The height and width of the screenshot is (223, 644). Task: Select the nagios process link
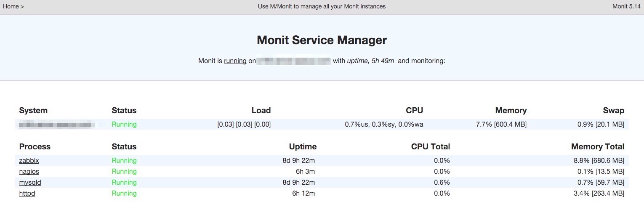(x=29, y=172)
